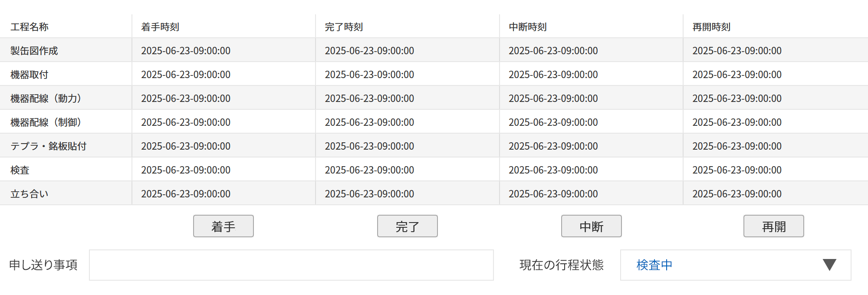Viewport: 868px width, 295px height.
Task: Click 検査 row's 完了時刻 cell
Action: [x=369, y=170]
